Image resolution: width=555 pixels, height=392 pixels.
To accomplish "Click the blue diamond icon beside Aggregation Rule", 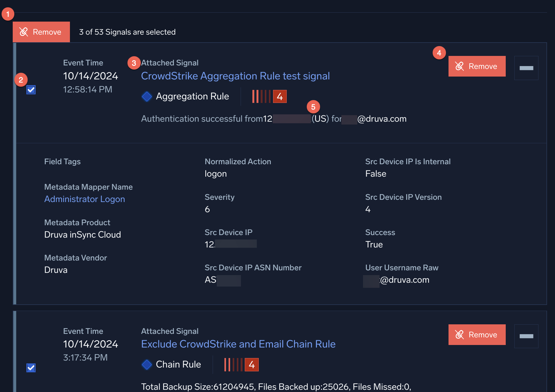I will (x=147, y=96).
